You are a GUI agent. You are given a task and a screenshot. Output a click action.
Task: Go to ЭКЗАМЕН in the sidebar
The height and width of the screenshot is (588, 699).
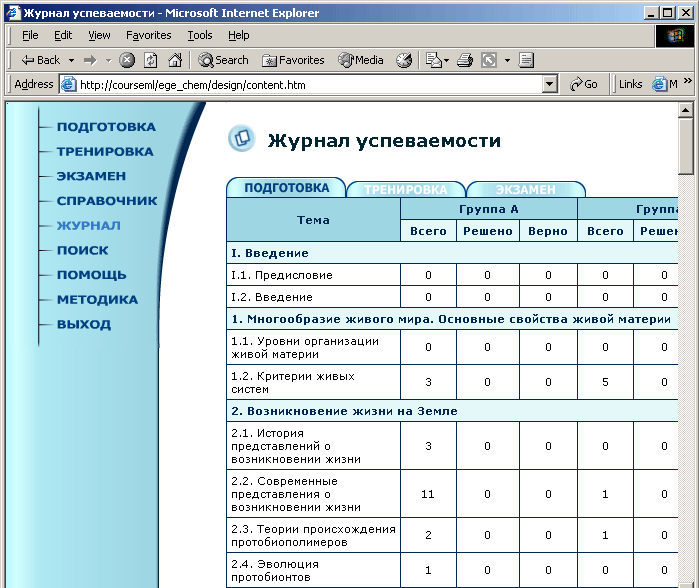pos(91,176)
